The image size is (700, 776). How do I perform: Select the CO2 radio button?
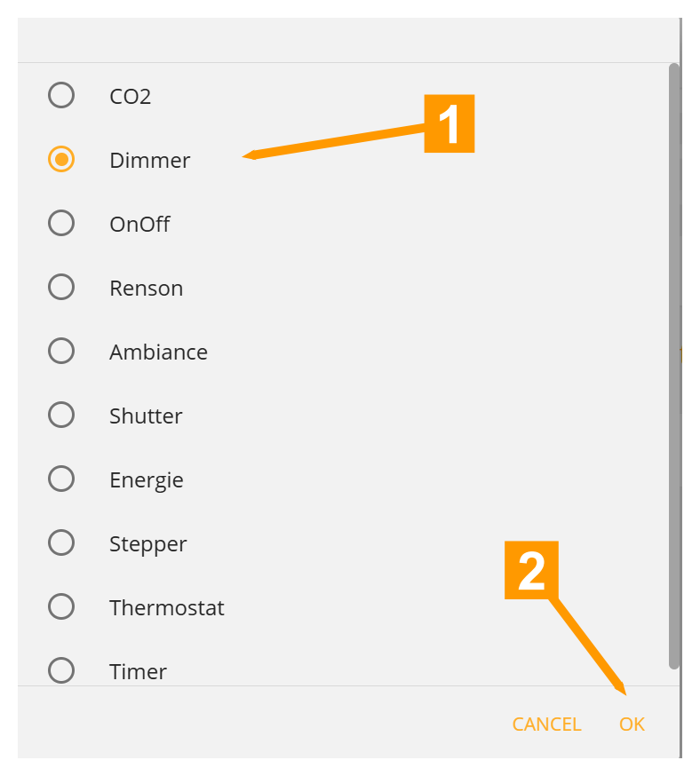(61, 95)
